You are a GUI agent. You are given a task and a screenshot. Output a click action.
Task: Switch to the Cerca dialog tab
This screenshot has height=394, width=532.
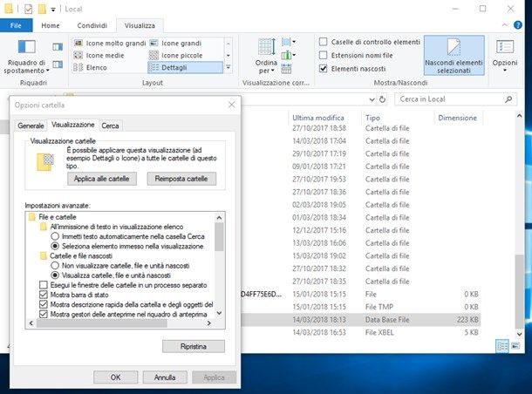click(x=111, y=126)
